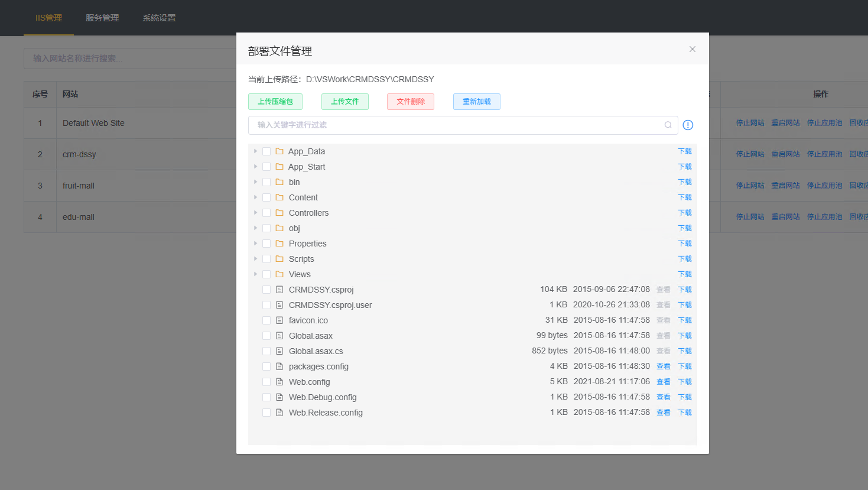Viewport: 868px width, 490px height.
Task: Click 下载 for Web.Release.config
Action: [x=685, y=413]
